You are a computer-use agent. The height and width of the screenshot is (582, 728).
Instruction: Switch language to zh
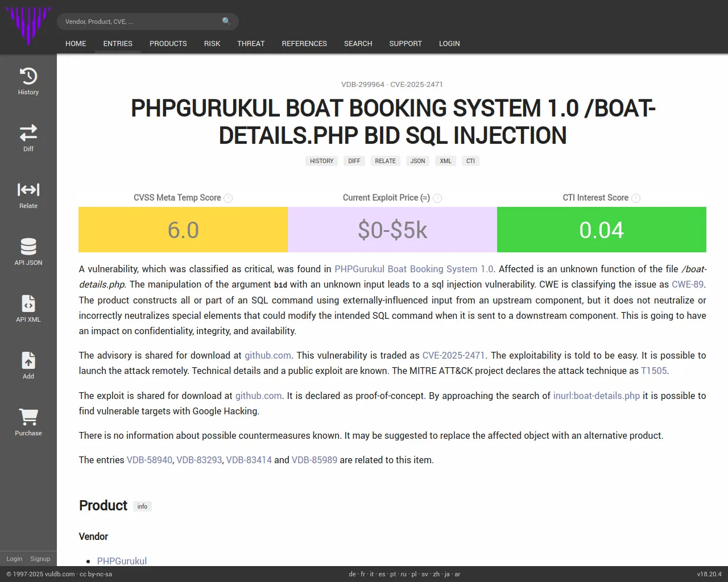(x=436, y=574)
